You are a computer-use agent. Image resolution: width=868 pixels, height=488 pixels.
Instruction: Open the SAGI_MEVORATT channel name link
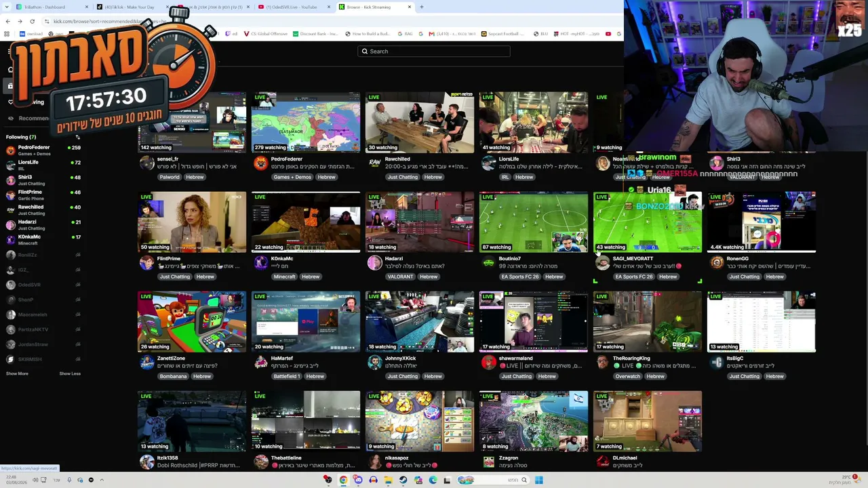633,258
